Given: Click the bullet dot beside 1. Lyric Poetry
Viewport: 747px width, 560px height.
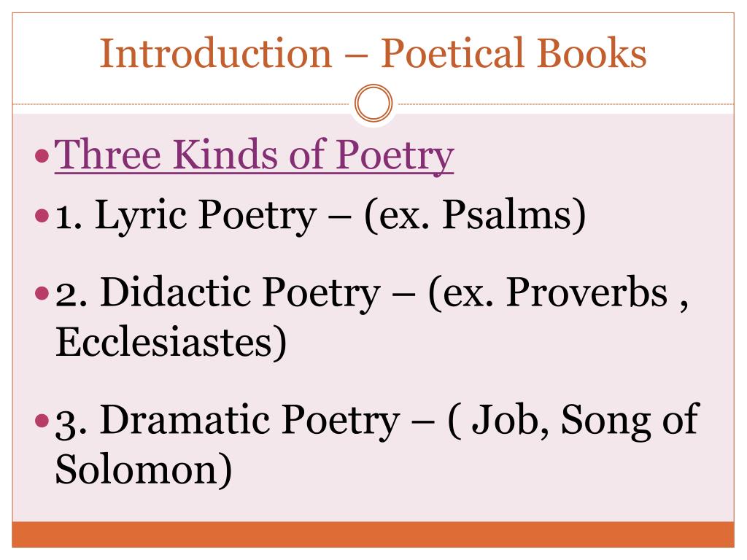Looking at the screenshot, I should click(x=42, y=216).
